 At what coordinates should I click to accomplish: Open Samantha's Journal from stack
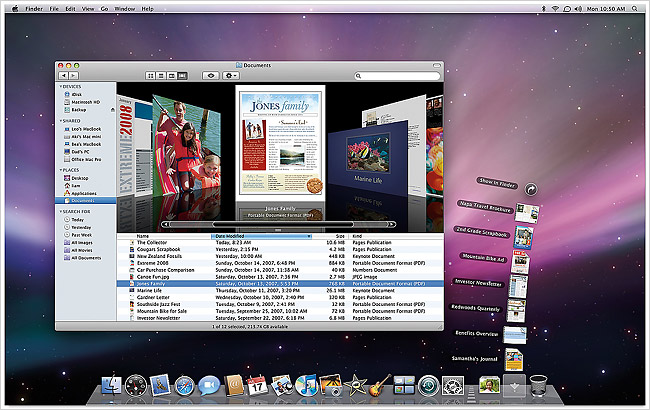click(513, 359)
